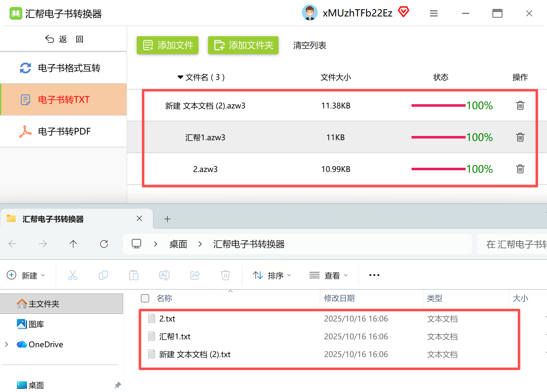Open the 查看 view dropdown
547x392 pixels.
[x=329, y=275]
